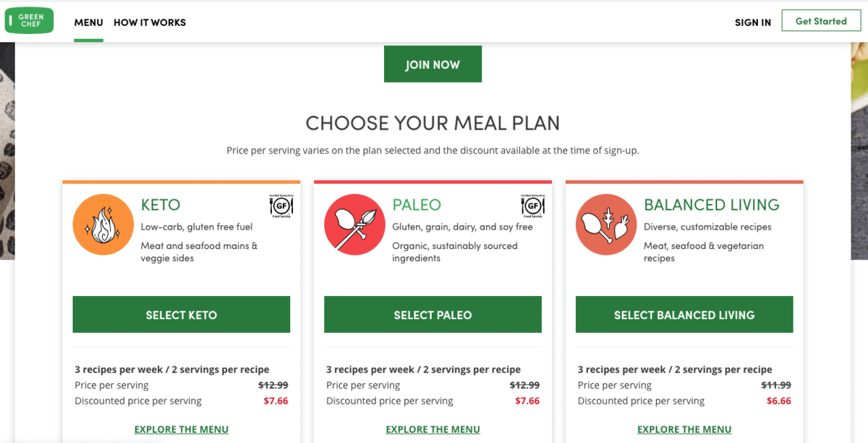This screenshot has width=868, height=443.
Task: Click the Balanced Living food icon
Action: tap(606, 224)
